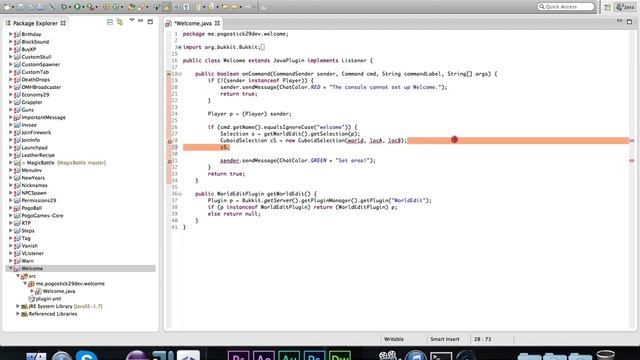
Task: Click the Run External Tools icon
Action: tap(90, 7)
